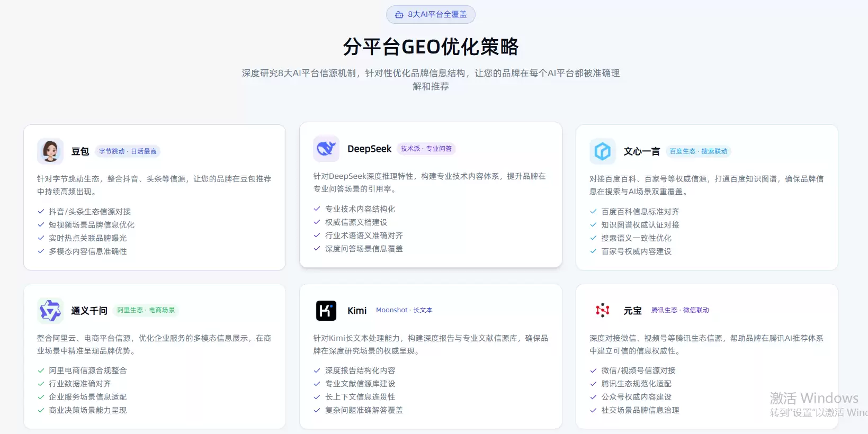868x434 pixels.
Task: Click the 阿里电商信源合规整合 item
Action: (x=82, y=370)
